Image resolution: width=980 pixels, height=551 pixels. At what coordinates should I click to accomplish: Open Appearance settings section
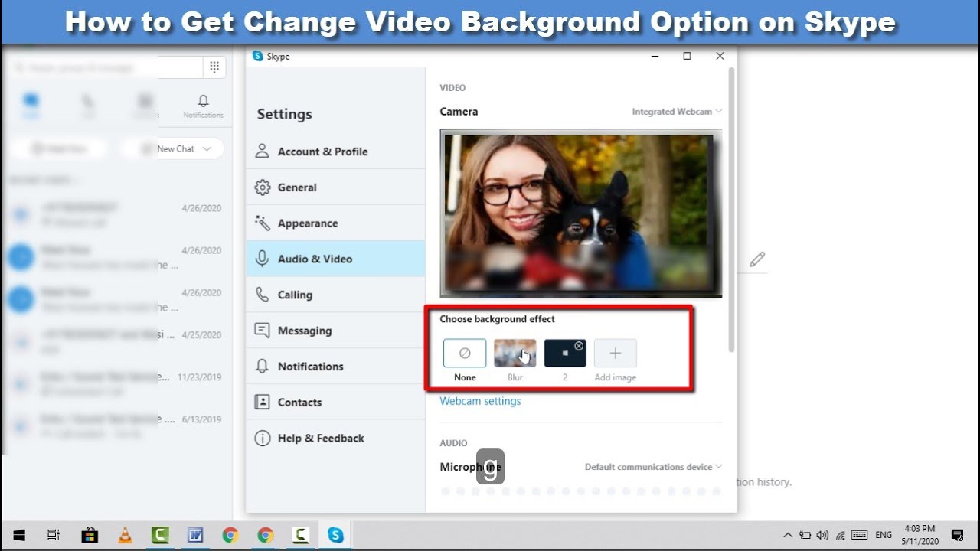tap(335, 223)
